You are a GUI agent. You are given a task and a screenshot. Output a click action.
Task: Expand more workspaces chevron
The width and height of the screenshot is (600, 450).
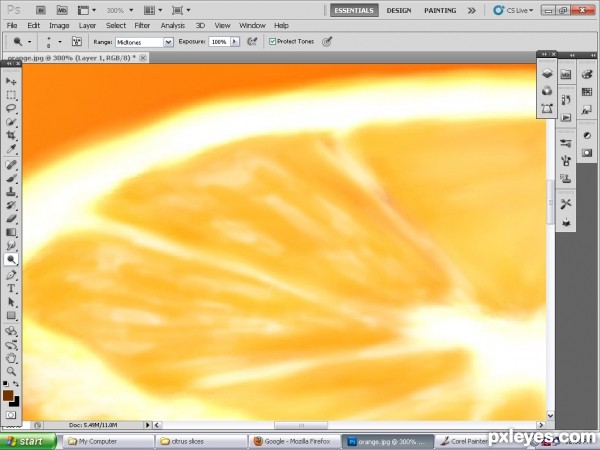coord(472,10)
